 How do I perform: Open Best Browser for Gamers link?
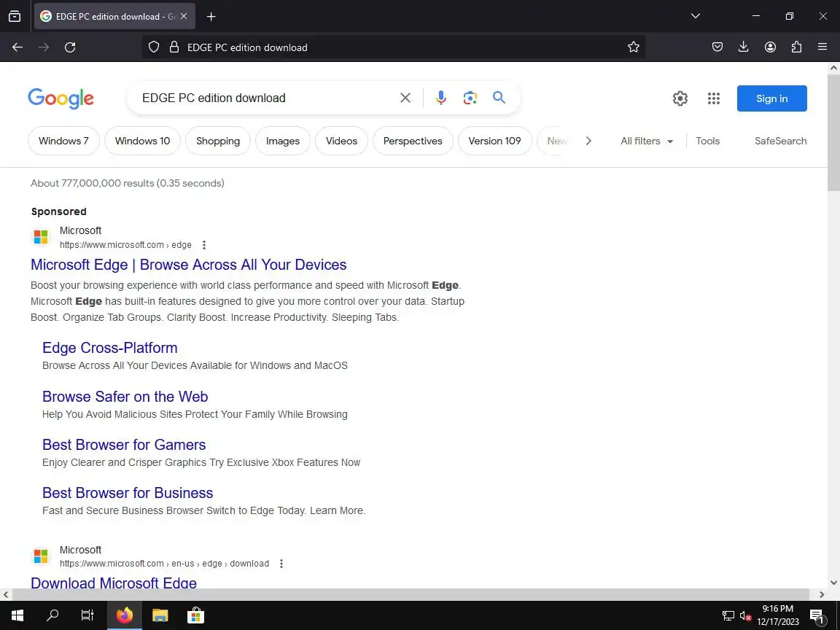[124, 445]
